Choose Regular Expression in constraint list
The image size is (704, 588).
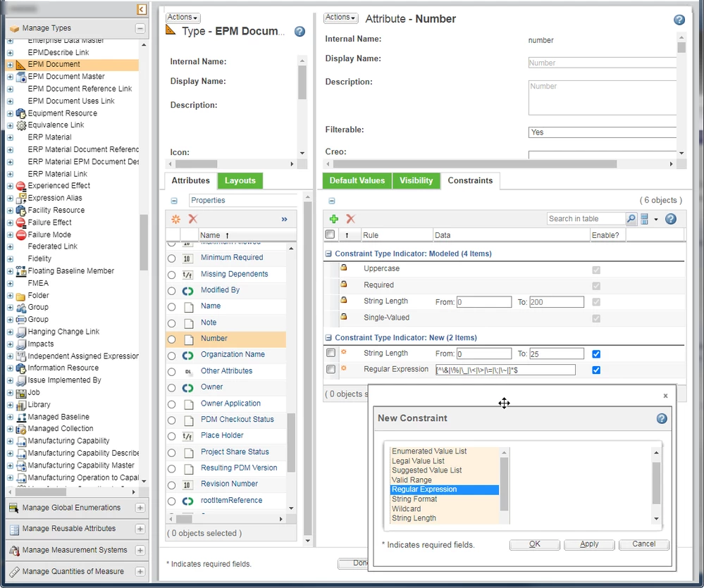coord(445,490)
